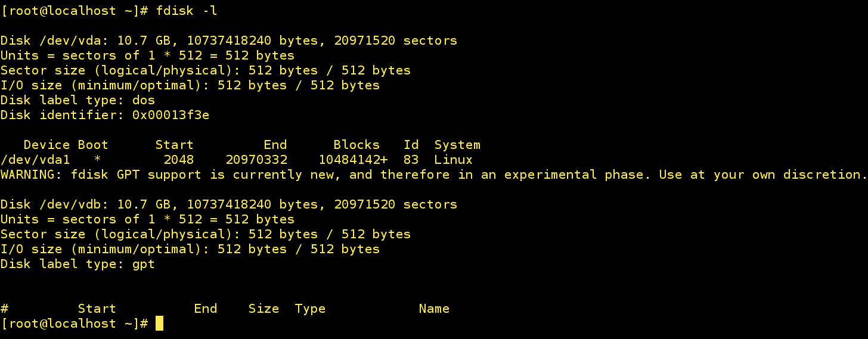The image size is (868, 339).
Task: Click the "Name" column header
Action: click(x=434, y=309)
